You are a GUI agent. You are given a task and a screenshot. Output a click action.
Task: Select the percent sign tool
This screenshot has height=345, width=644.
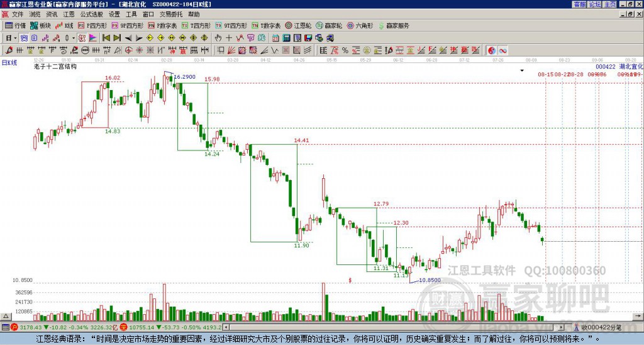345,50
